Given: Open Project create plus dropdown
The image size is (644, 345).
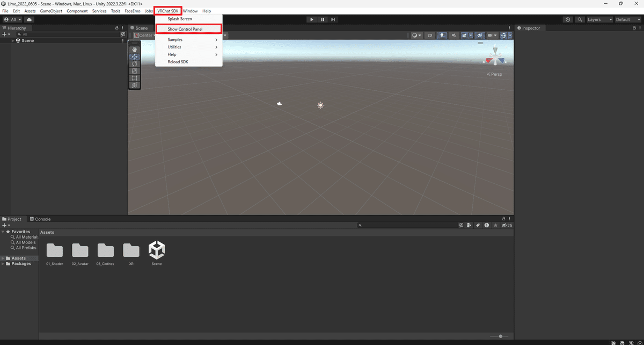Looking at the screenshot, I should coord(6,225).
